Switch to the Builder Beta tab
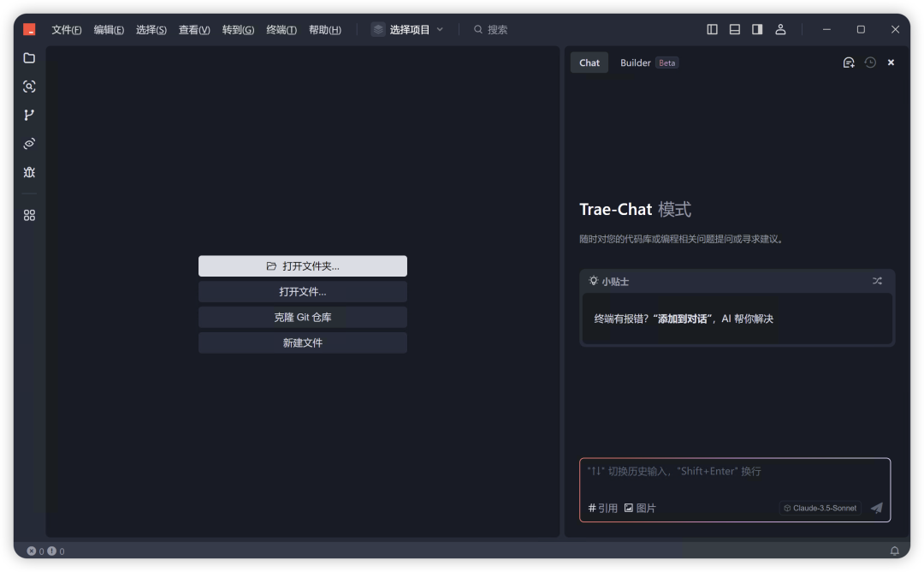 pyautogui.click(x=649, y=63)
